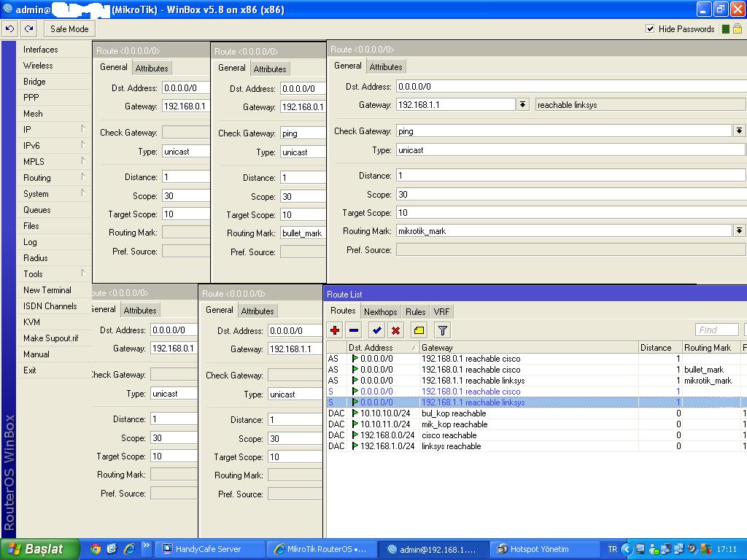
Task: Toggle Safe Mode button
Action: click(69, 29)
